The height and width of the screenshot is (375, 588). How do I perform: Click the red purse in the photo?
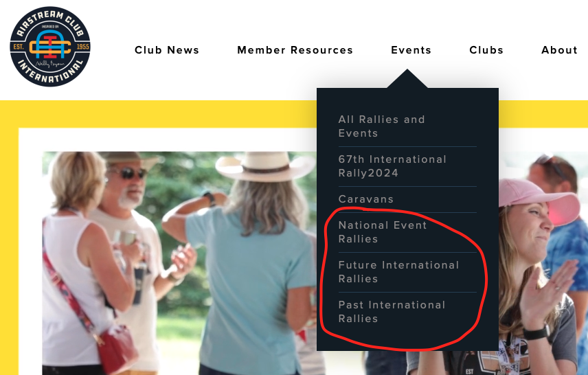pos(117,349)
